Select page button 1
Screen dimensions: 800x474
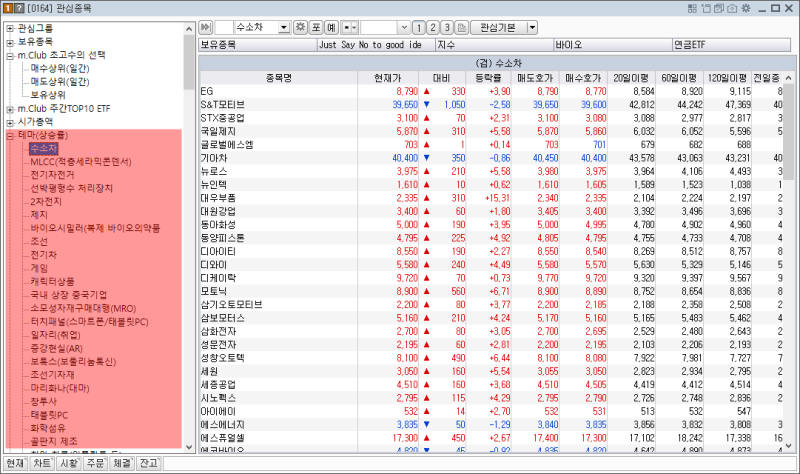(x=418, y=28)
